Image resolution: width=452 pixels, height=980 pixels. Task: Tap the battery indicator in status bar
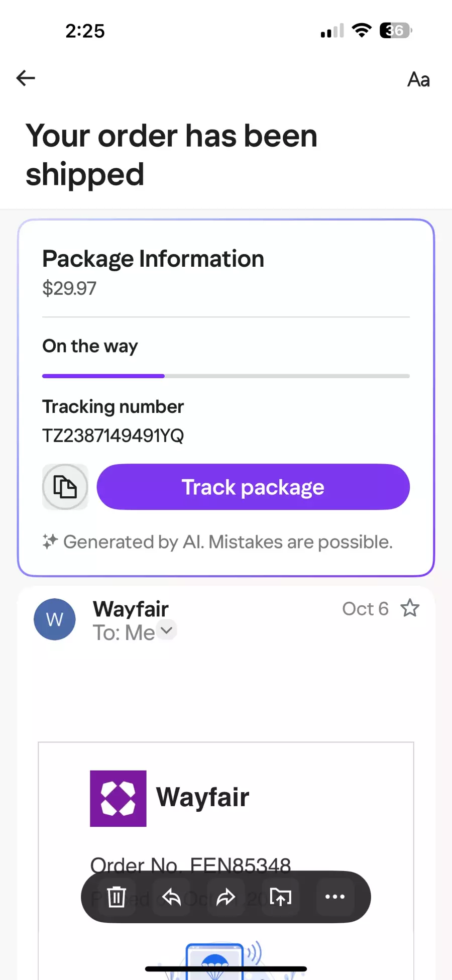point(396,31)
